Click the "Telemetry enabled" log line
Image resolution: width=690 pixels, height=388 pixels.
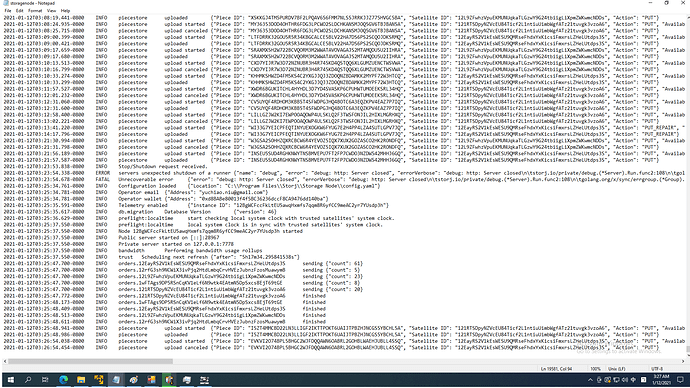click(196, 205)
